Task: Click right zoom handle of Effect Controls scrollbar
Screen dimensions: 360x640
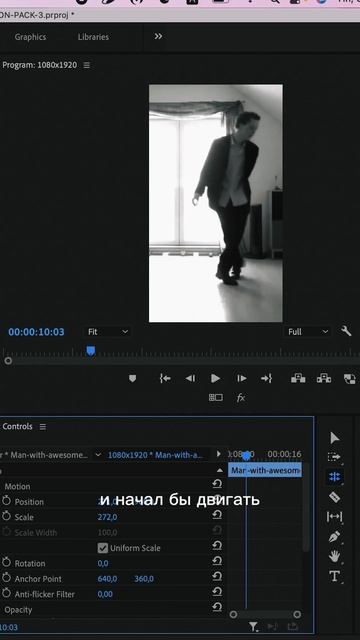Action: (x=297, y=614)
